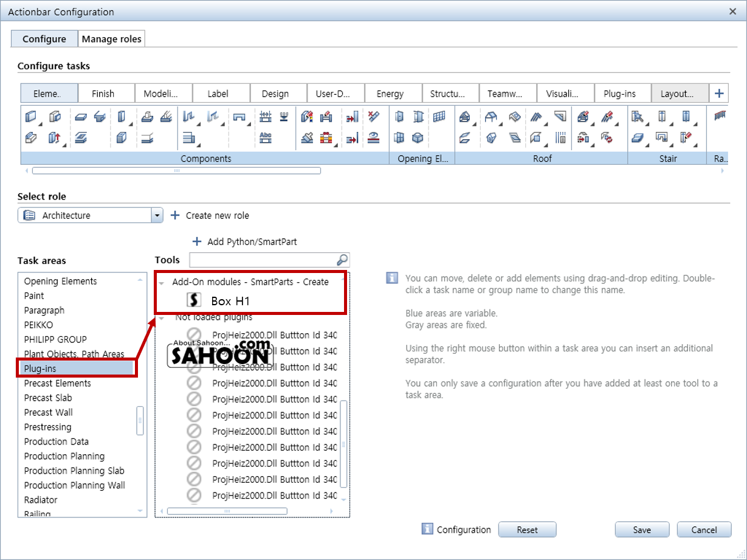Click the railing icon in the Ra... group
This screenshot has height=560, width=747.
tap(720, 116)
